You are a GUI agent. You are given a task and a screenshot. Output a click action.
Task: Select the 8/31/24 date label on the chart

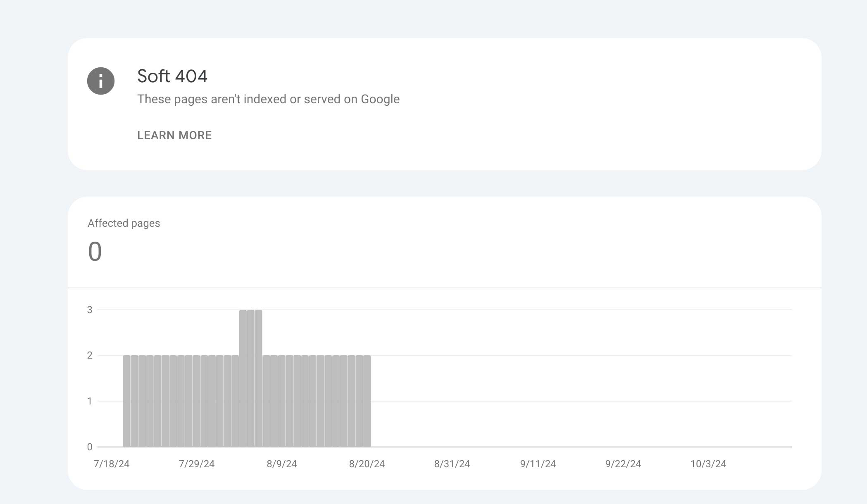coord(452,464)
